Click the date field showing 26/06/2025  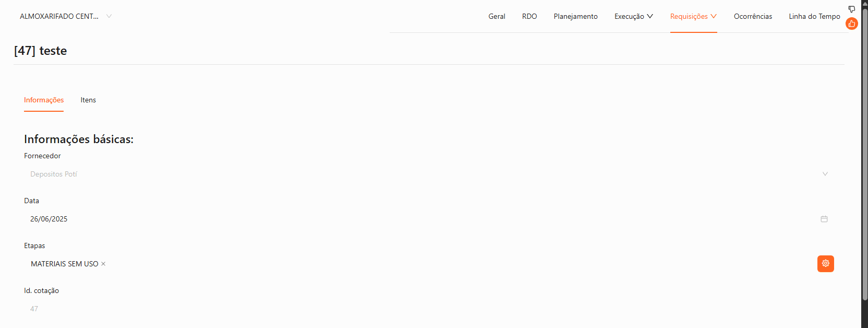click(417, 219)
